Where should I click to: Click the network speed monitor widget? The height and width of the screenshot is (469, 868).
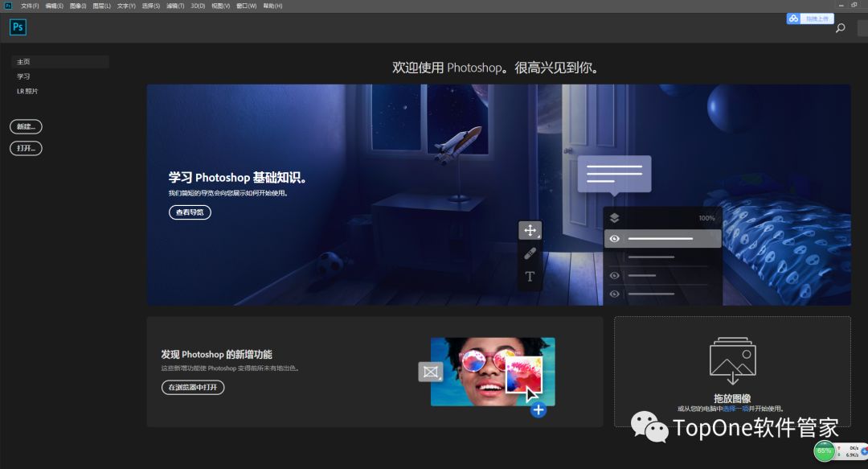pos(852,451)
